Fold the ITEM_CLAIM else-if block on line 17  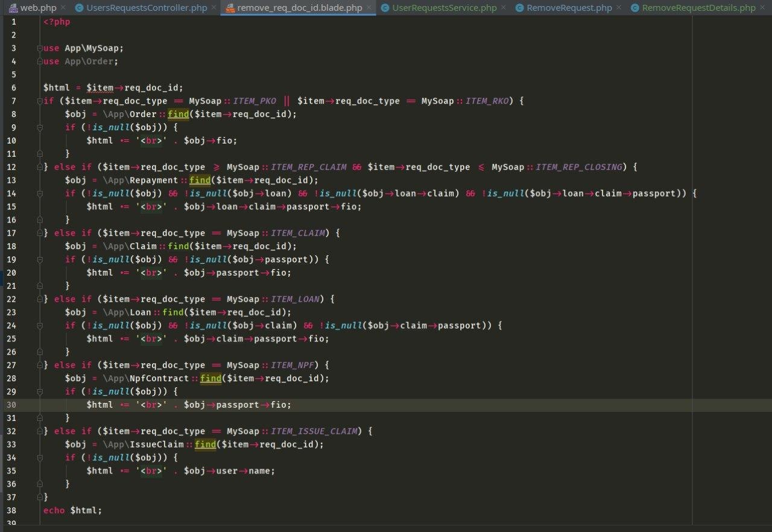coord(40,233)
